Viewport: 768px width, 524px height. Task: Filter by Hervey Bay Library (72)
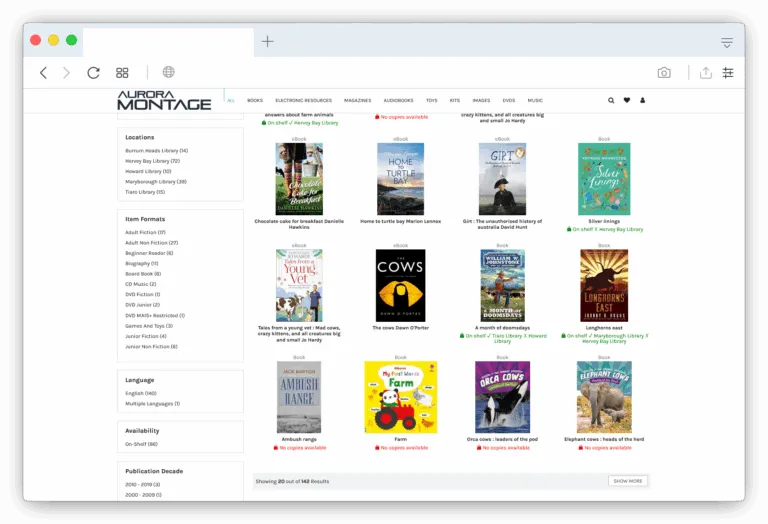[x=153, y=161]
